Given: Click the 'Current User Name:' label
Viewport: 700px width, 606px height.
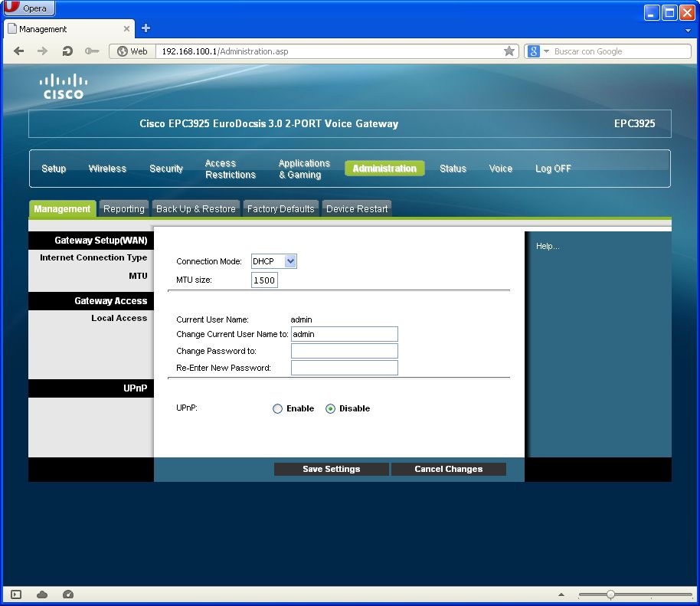Looking at the screenshot, I should pyautogui.click(x=212, y=319).
